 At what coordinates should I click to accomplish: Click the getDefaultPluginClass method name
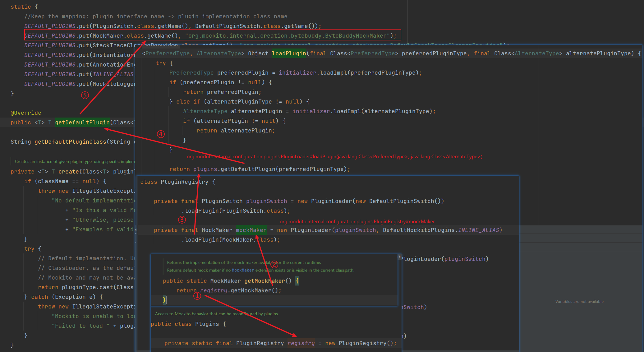pyautogui.click(x=70, y=142)
